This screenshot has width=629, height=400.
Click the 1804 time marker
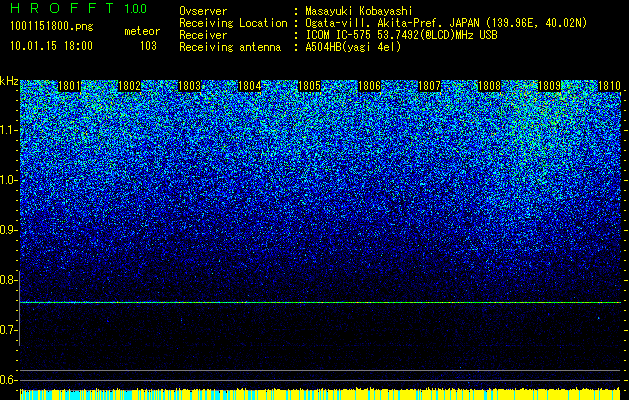pyautogui.click(x=250, y=86)
